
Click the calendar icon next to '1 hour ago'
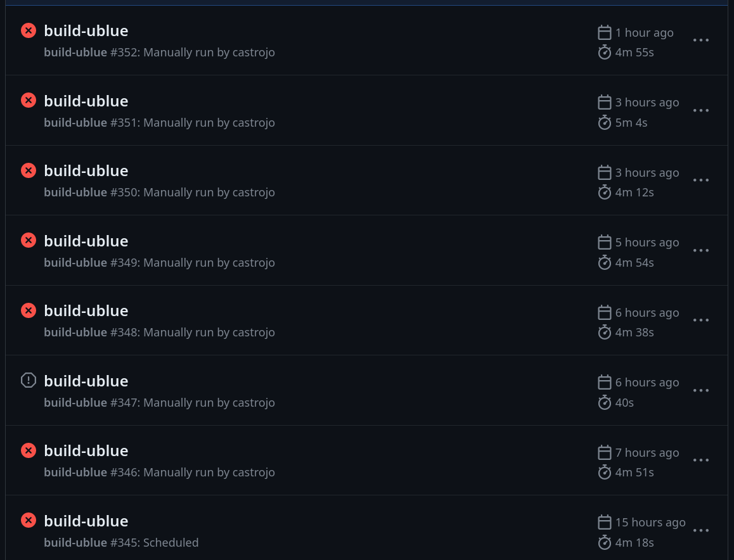pos(604,32)
